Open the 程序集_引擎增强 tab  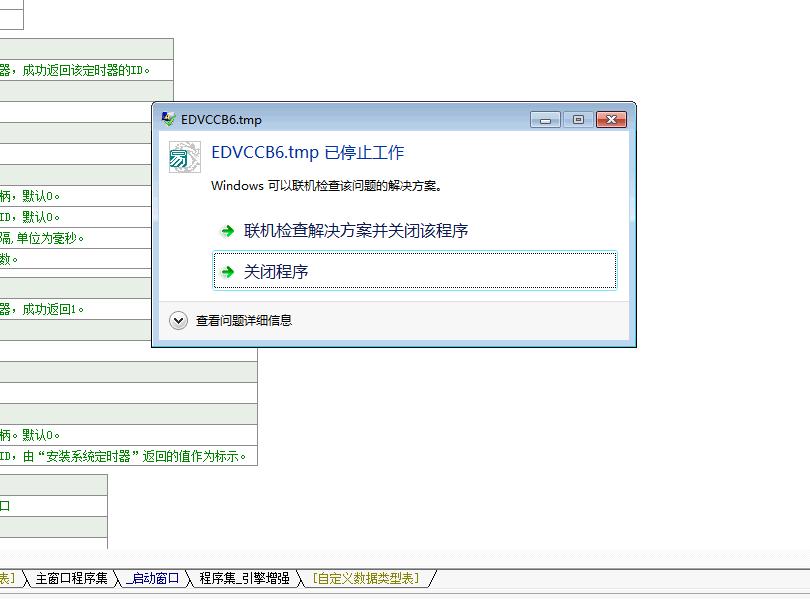244,578
